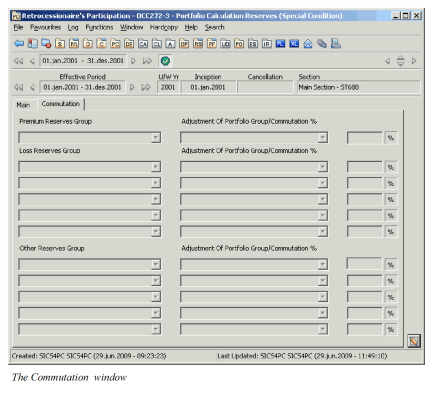Open the DE folder toolbar icon
This screenshot has width=433, height=394.
pyautogui.click(x=129, y=44)
